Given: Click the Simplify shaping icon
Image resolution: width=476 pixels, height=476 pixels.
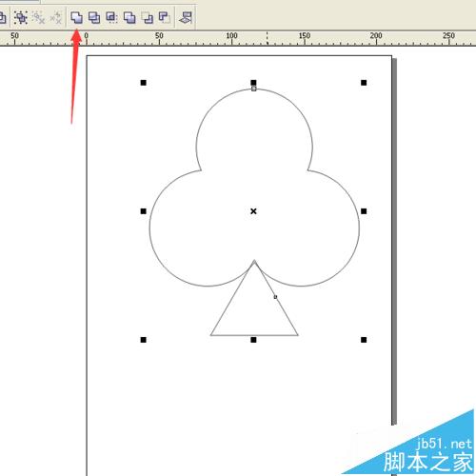Looking at the screenshot, I should click(129, 17).
